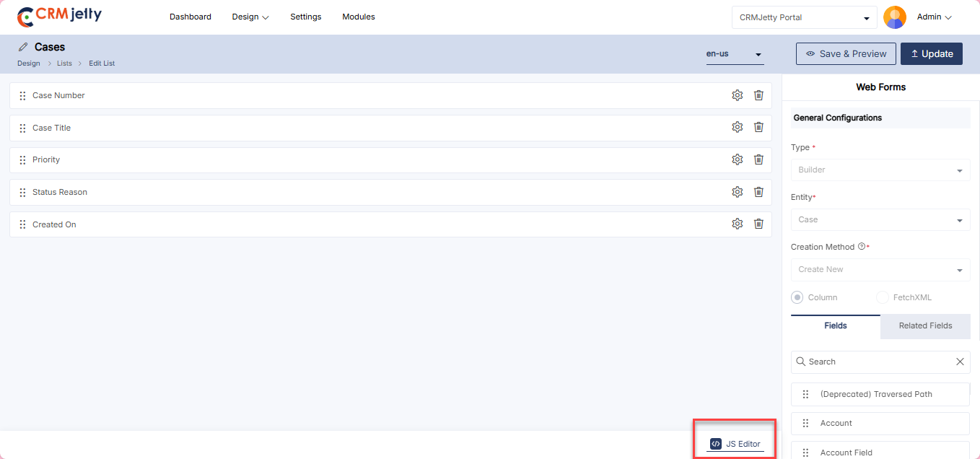
Task: Click the admin user avatar
Action: [x=895, y=17]
